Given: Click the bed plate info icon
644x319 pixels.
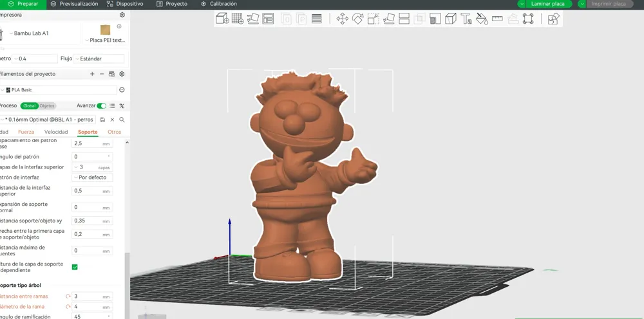Looking at the screenshot, I should click(119, 26).
